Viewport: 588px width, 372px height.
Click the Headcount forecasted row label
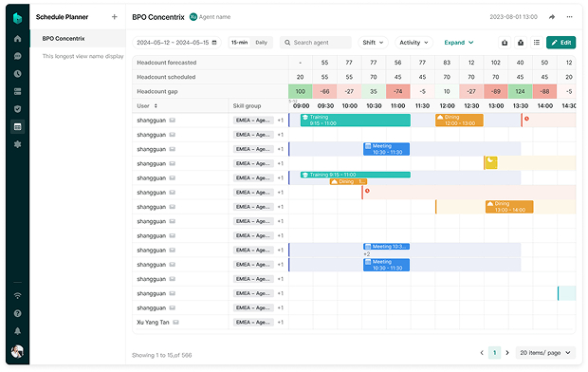point(167,63)
